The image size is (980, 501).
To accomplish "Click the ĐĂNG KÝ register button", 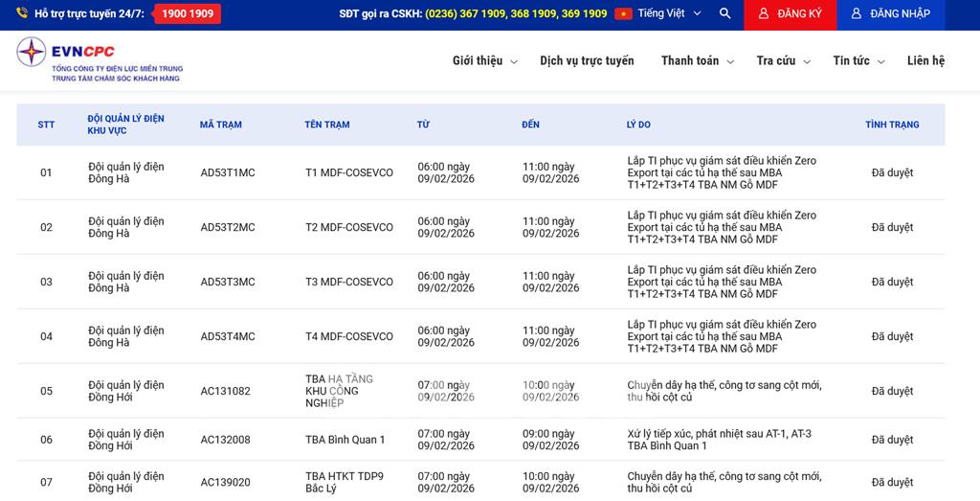I will [790, 14].
